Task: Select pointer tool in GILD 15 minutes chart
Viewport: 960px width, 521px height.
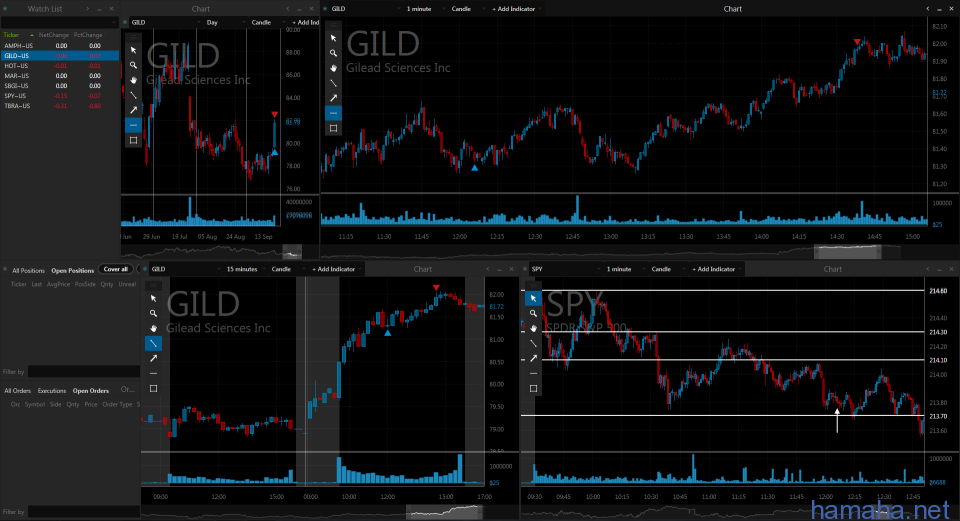Action: point(153,298)
